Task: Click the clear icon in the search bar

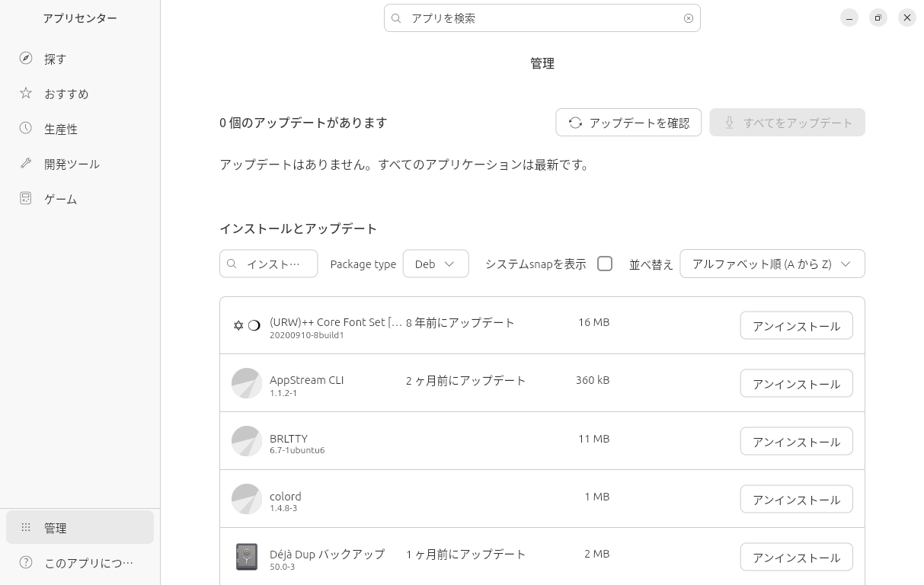Action: [x=689, y=18]
